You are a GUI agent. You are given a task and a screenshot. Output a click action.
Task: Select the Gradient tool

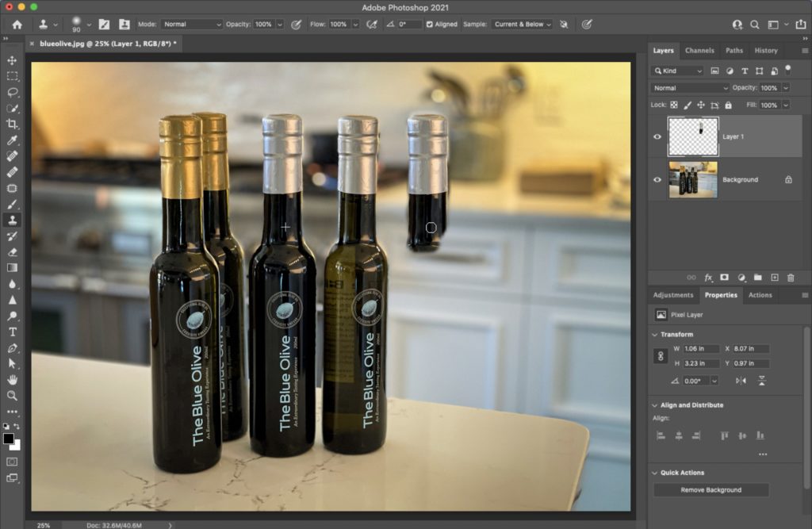(12, 268)
